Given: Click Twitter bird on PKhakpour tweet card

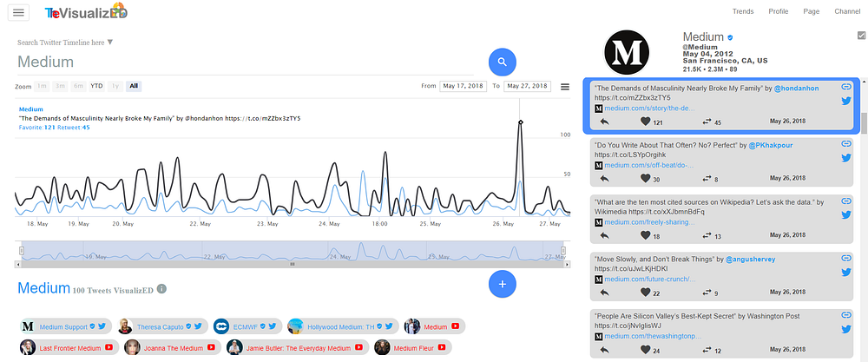Looking at the screenshot, I should (x=845, y=158).
